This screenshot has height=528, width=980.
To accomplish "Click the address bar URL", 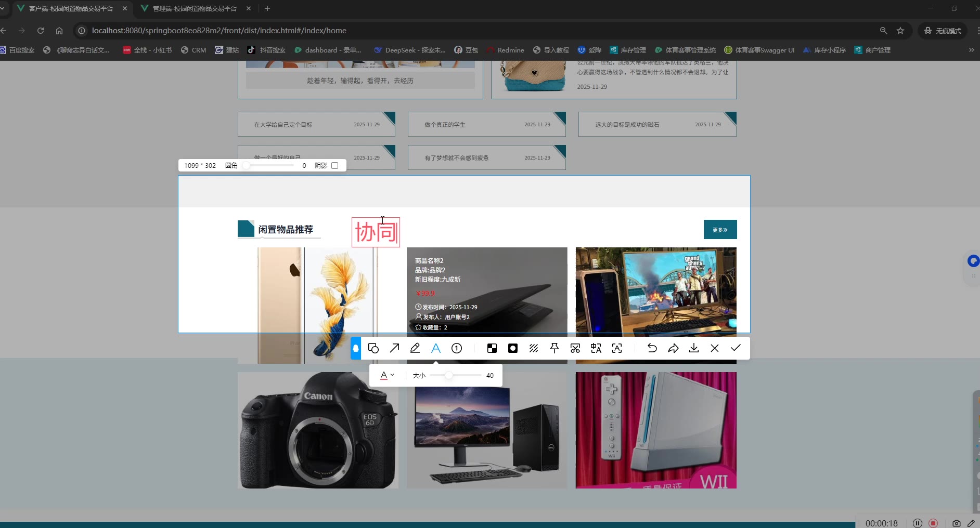I will tap(219, 31).
